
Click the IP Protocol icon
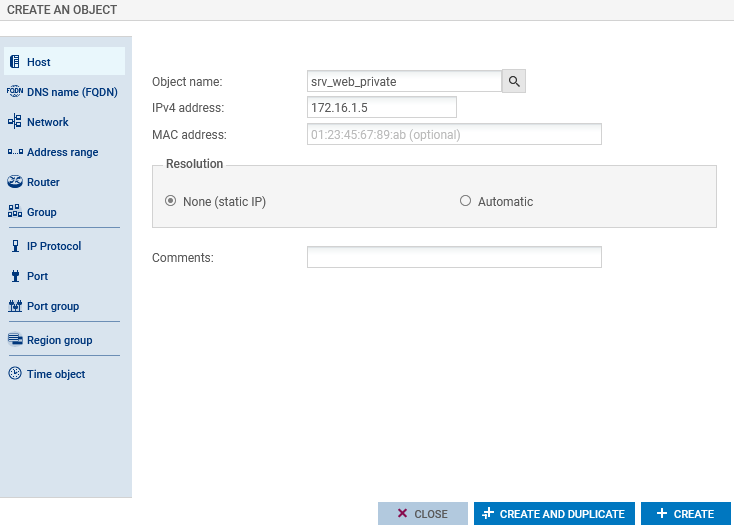[x=15, y=246]
